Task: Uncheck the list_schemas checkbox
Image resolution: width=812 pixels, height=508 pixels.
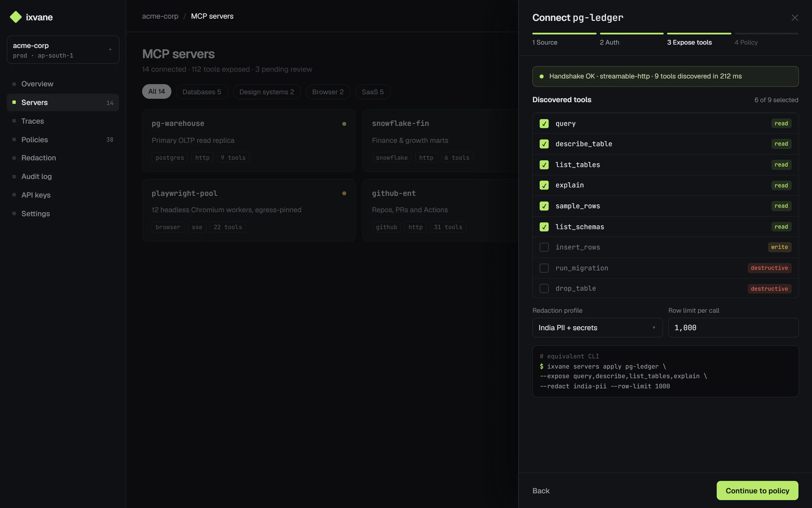Action: click(x=544, y=227)
